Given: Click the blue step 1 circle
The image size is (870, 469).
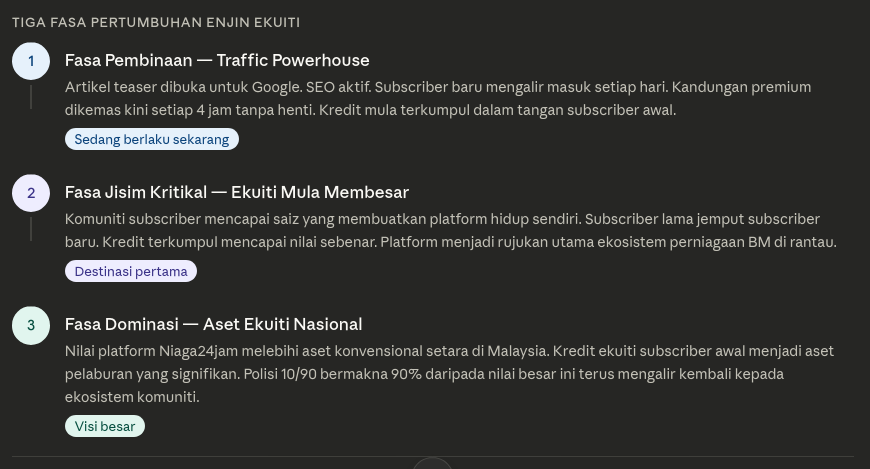Looking at the screenshot, I should (31, 61).
